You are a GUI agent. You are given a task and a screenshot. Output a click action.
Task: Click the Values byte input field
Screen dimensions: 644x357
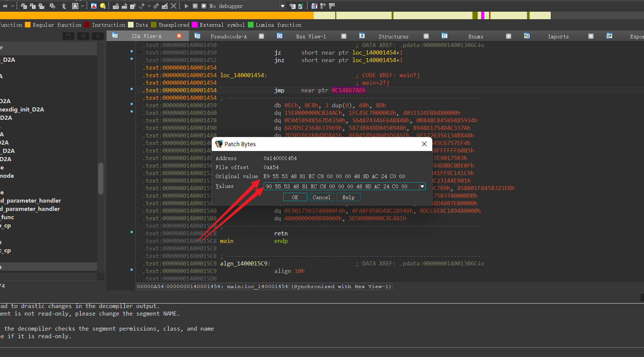(341, 186)
